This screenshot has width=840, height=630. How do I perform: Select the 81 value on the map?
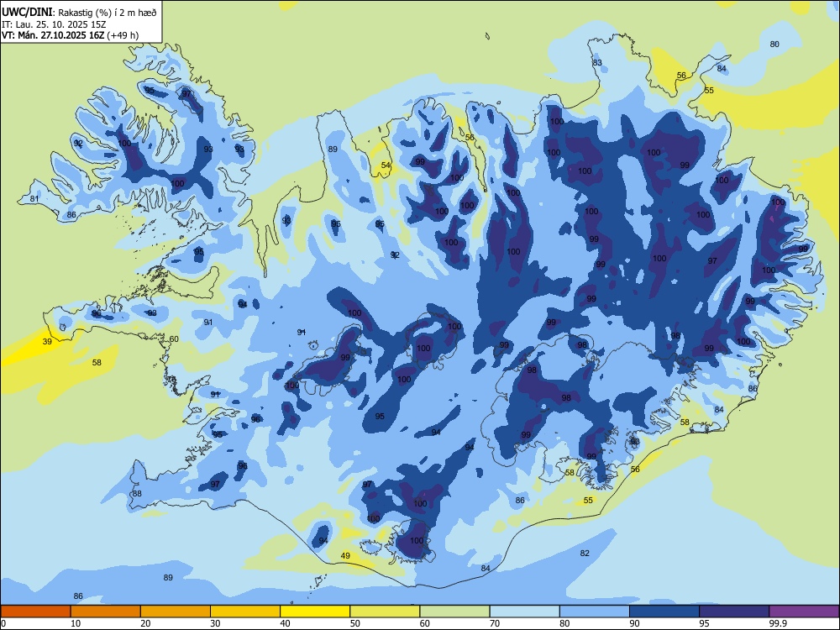(x=34, y=199)
